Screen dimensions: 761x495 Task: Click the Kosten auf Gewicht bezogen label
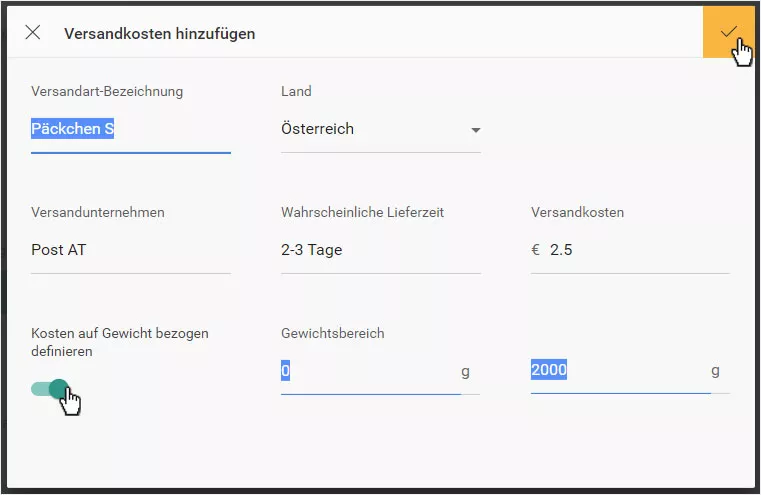pyautogui.click(x=120, y=342)
